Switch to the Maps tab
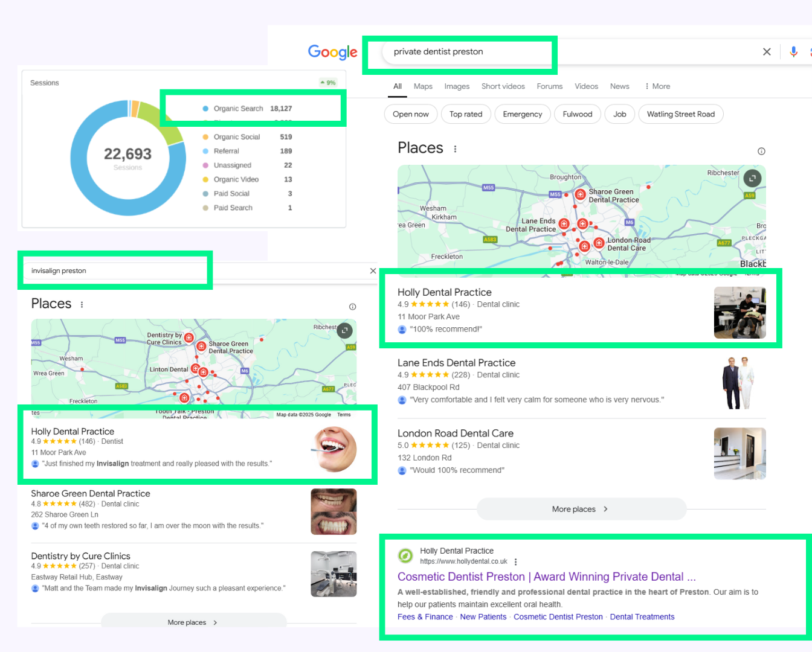The image size is (812, 652). coord(423,86)
